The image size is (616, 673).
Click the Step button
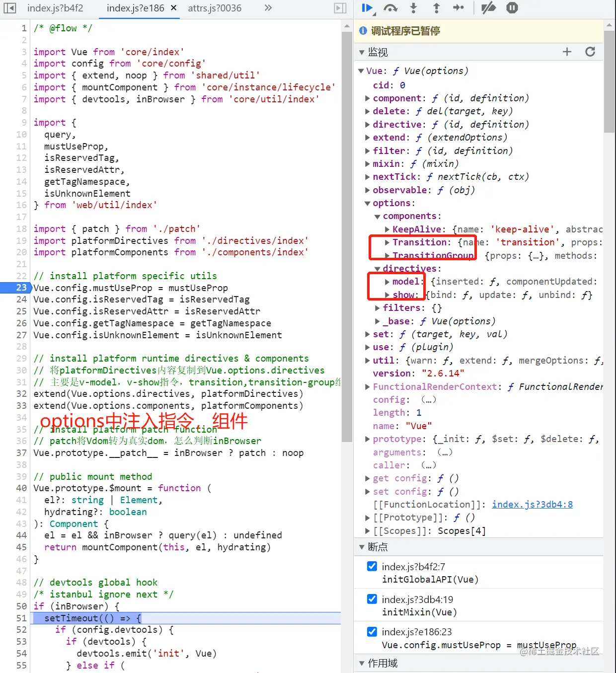[459, 8]
